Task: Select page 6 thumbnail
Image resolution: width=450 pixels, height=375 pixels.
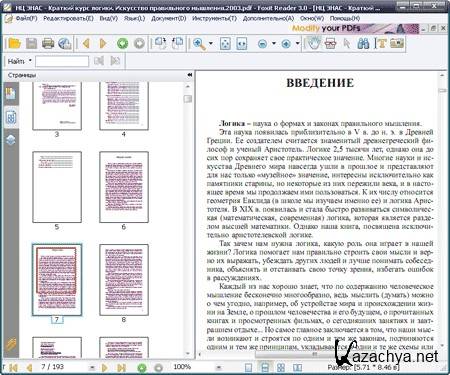Action: click(x=124, y=187)
